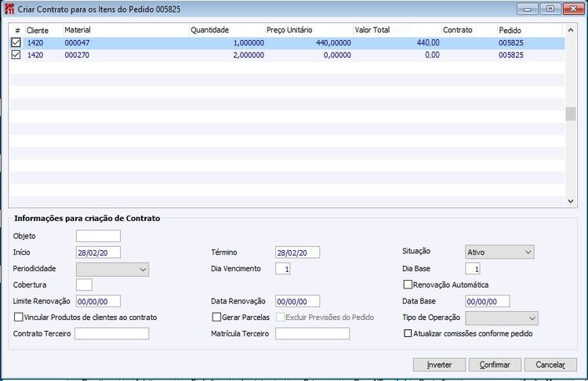Click total value cell 0,00
This screenshot has height=381, width=588.
tap(432, 55)
